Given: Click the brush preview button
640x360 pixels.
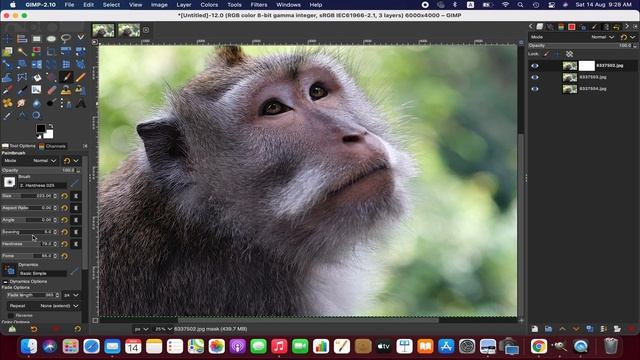Looking at the screenshot, I should coord(9,182).
